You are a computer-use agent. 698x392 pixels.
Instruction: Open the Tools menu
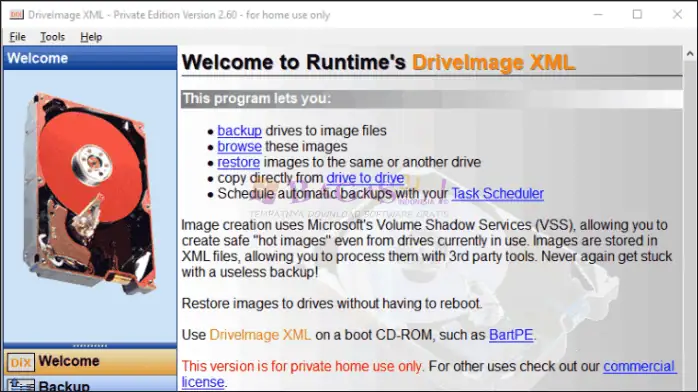(x=53, y=37)
